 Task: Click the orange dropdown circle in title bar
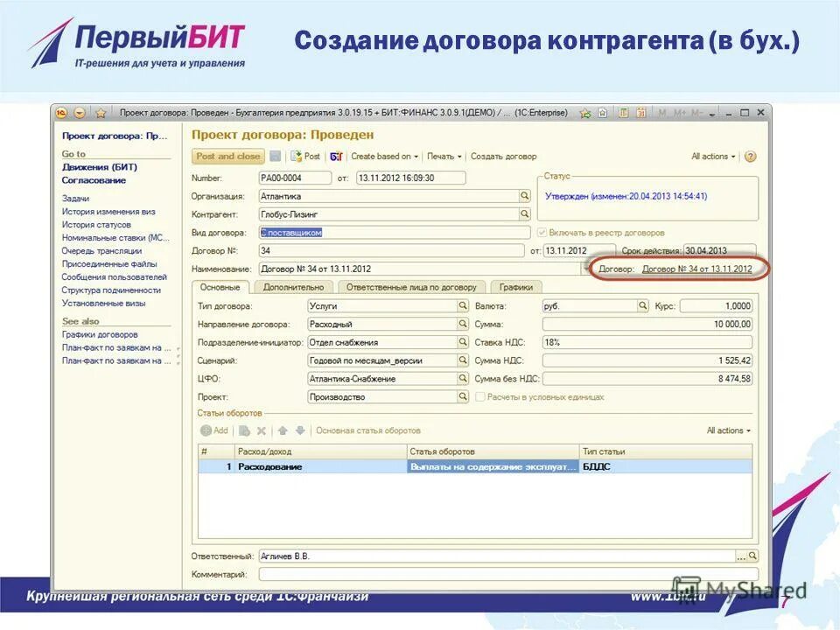click(80, 113)
